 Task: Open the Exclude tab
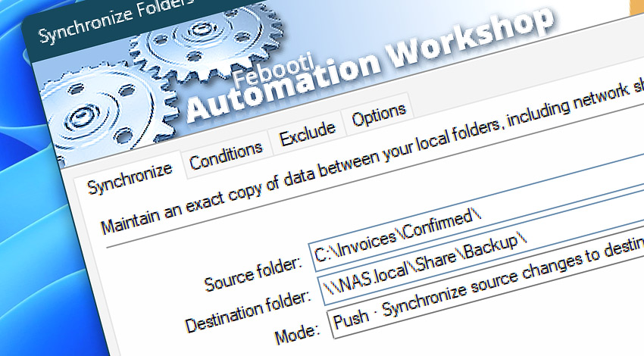pyautogui.click(x=307, y=133)
